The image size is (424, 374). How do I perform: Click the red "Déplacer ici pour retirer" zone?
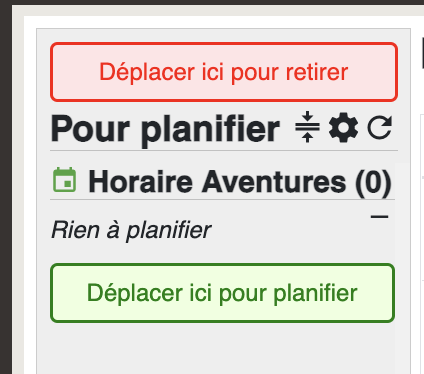pos(224,72)
